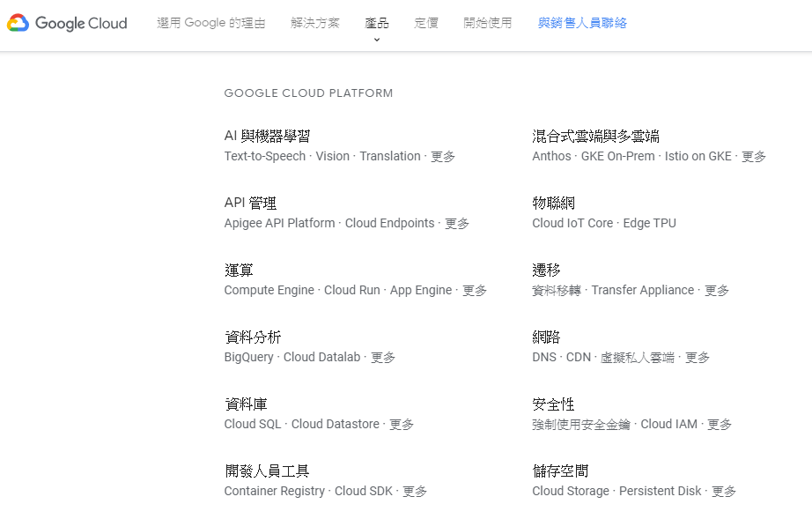Open 混合式雲端與多雲端 category

tap(595, 137)
